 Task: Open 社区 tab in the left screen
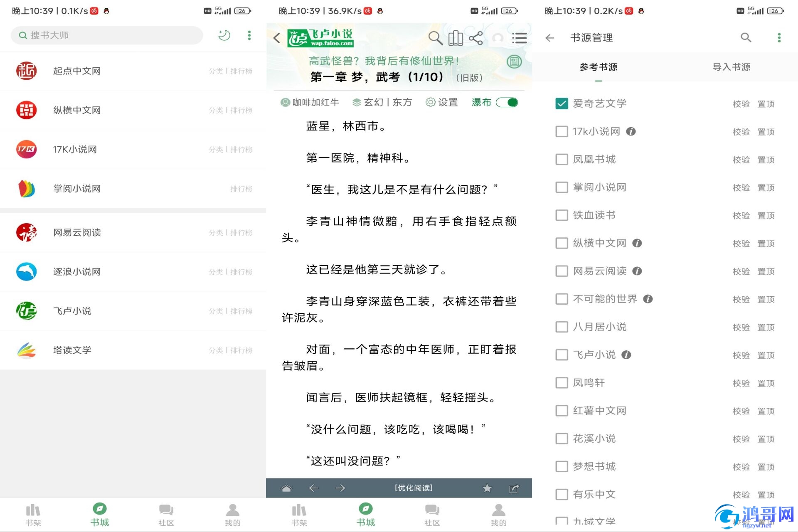point(166,515)
